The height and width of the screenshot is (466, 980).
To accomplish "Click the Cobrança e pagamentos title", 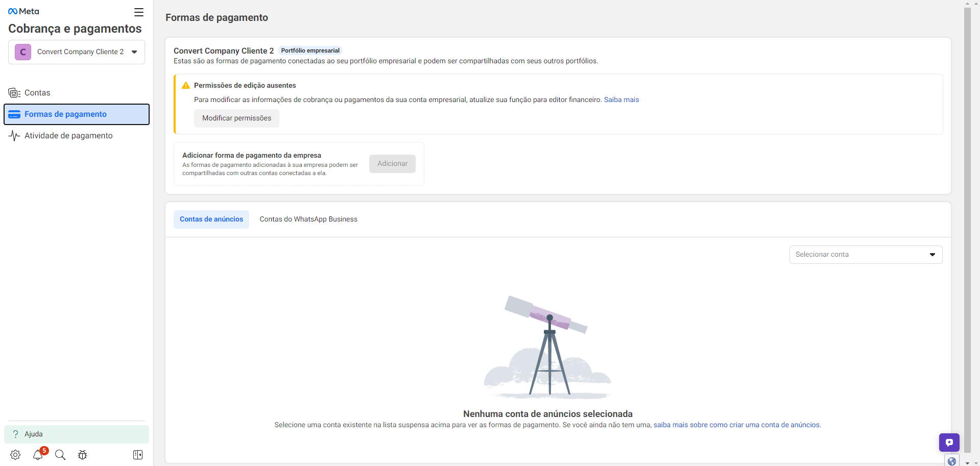I will [x=75, y=29].
